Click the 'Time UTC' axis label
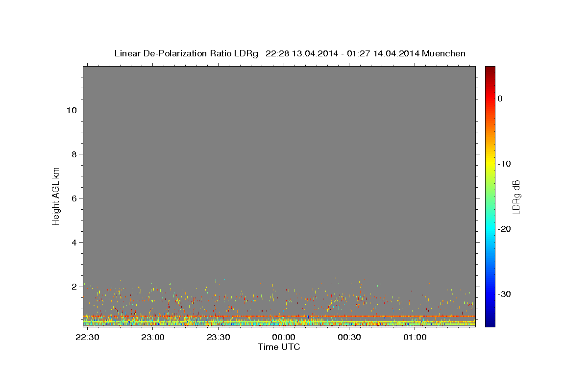Viewport: 588px width, 392px height. tap(279, 347)
